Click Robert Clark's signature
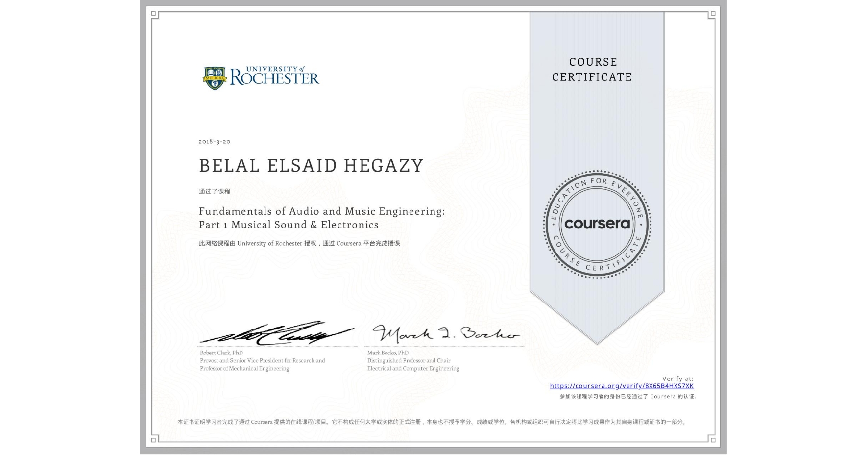Viewport: 868px width, 455px height. tap(277, 333)
